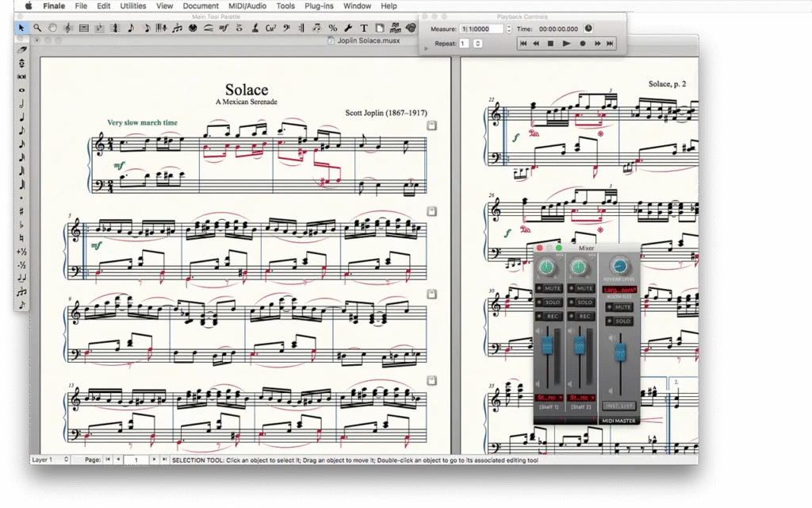Choose the Hand Grabber tool
Screen dimensions: 812x508
52,29
